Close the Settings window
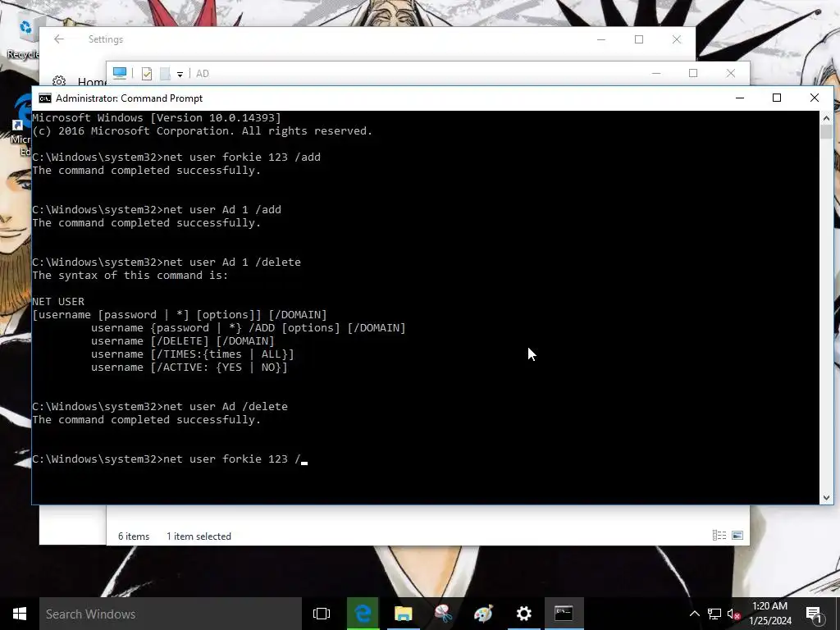This screenshot has height=630, width=840. pyautogui.click(x=677, y=39)
